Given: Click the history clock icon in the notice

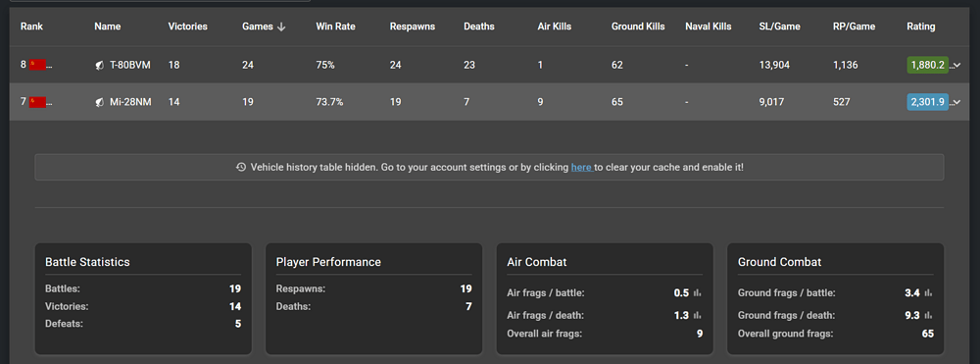Looking at the screenshot, I should 241,168.
